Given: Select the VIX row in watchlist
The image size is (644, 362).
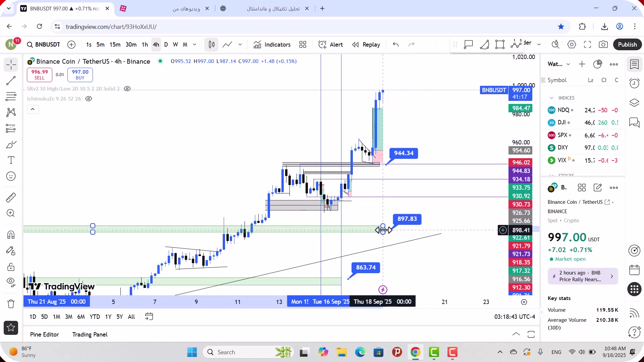Looking at the screenshot, I should [x=583, y=161].
